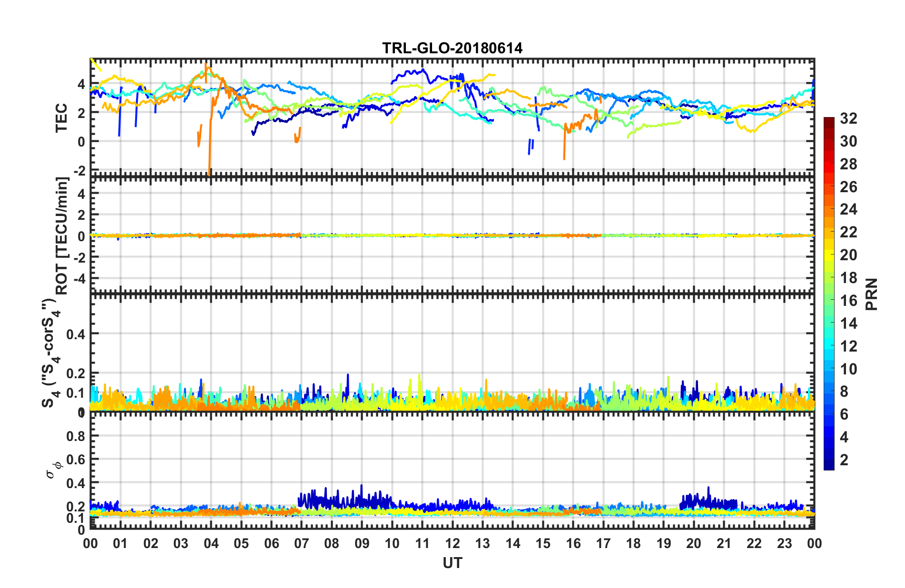Click the colorbar tick label 24

point(848,209)
